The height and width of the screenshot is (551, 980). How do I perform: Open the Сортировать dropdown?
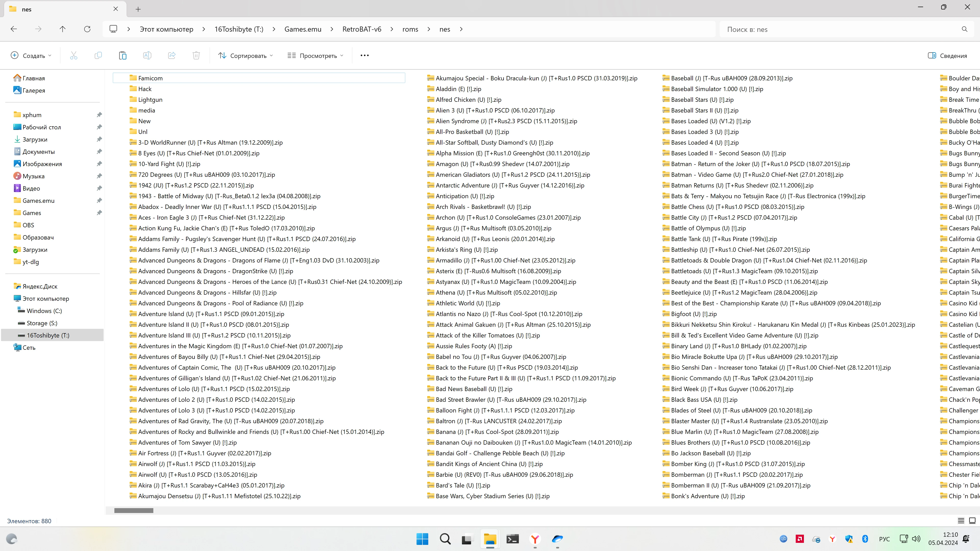(x=246, y=56)
